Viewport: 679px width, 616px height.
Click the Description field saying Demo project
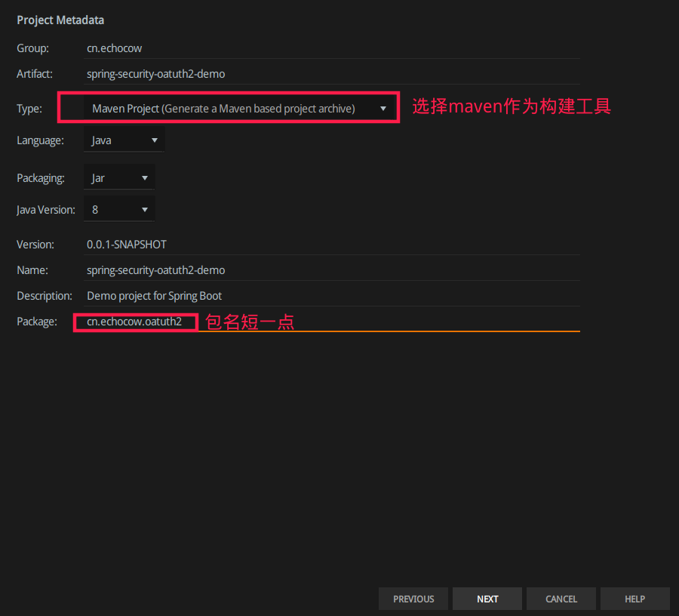226,295
